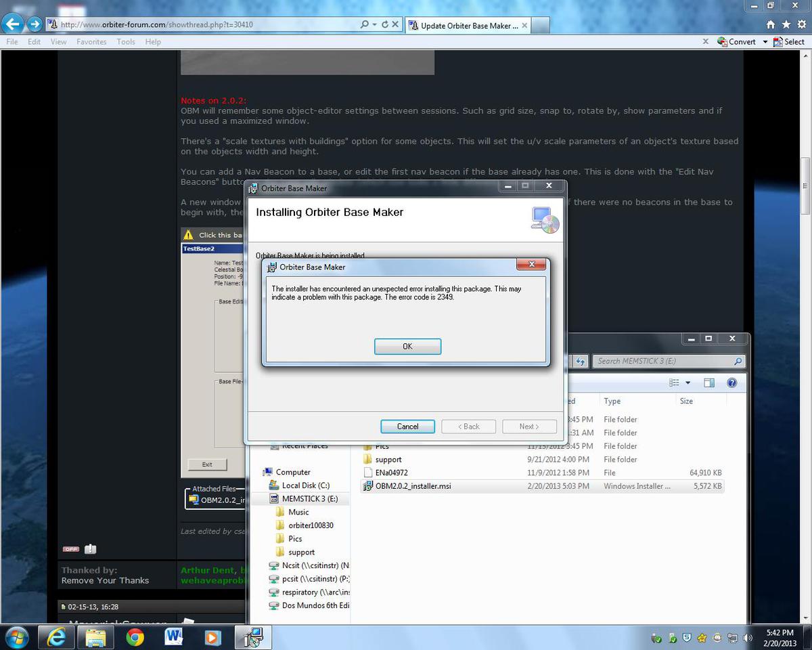Screen dimensions: 812x650
Task: Switch to Update Orbiter Base Maker tab
Action: tap(468, 25)
